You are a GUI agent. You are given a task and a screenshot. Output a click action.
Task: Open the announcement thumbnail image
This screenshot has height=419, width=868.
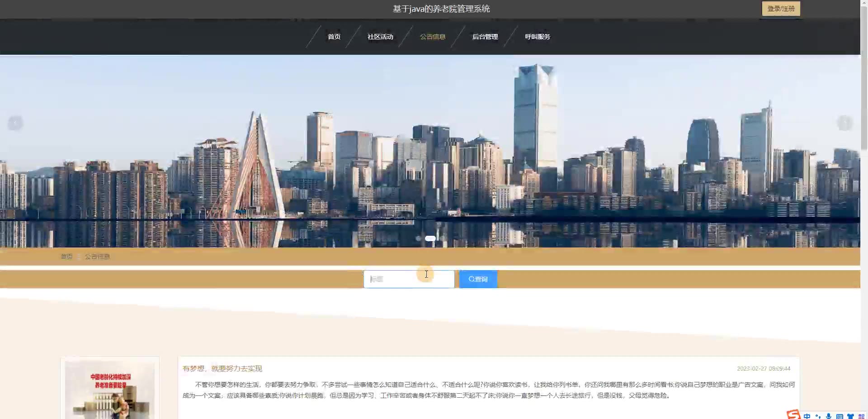coord(110,390)
